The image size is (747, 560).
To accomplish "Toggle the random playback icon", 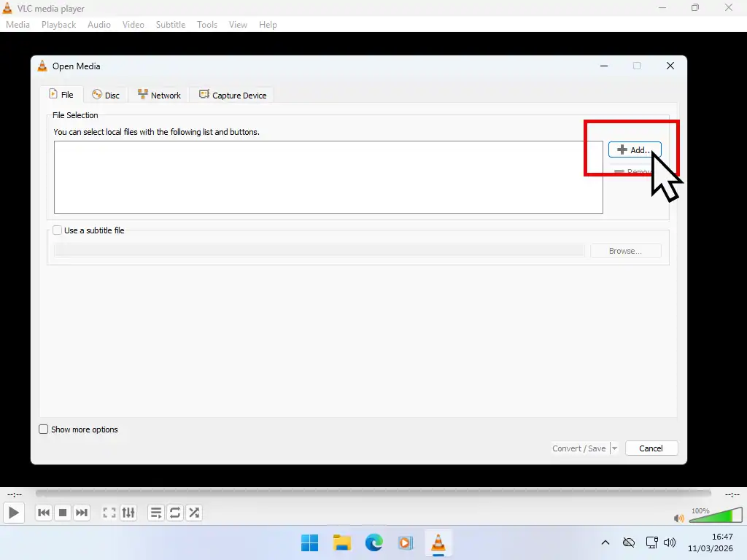I will coord(193,513).
